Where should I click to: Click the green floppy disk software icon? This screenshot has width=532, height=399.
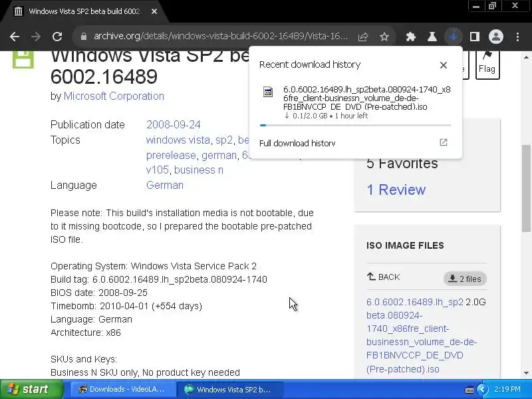point(23,59)
